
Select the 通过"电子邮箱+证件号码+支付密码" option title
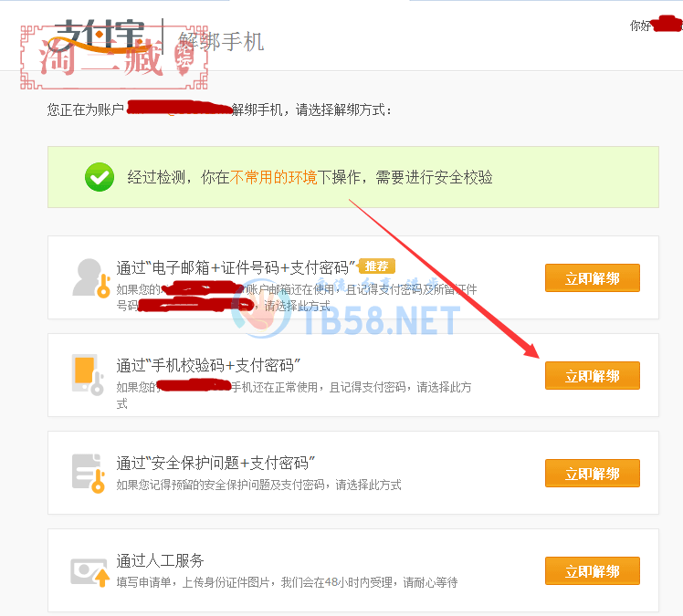pos(236,267)
